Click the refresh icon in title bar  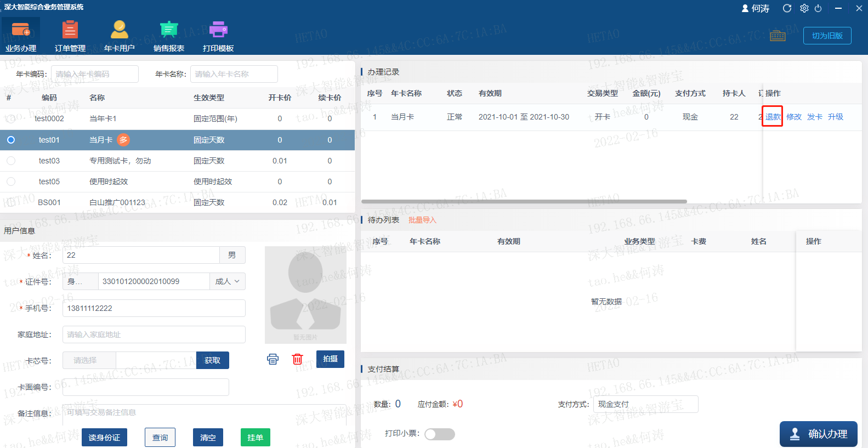pyautogui.click(x=787, y=8)
